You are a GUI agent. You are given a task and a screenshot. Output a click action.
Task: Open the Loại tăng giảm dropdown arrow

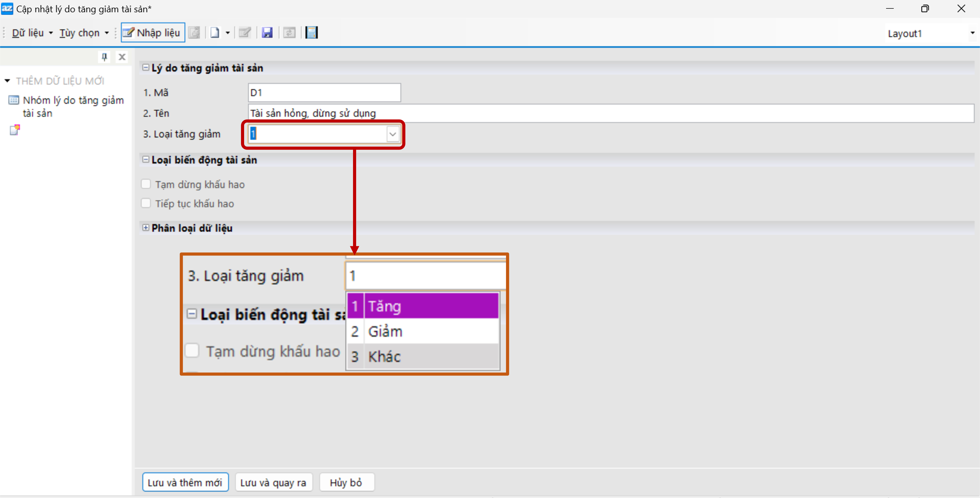click(393, 134)
